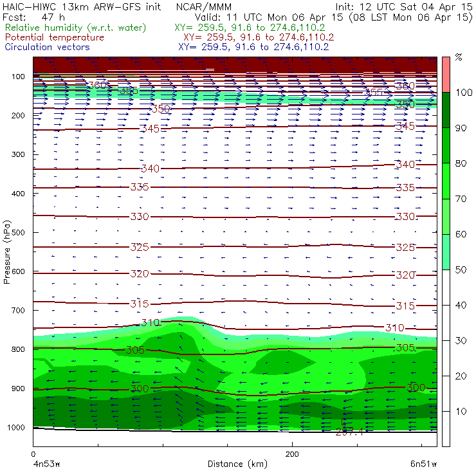
Task: Click the 1000 hPa pressure axis tick label
Action: (x=16, y=427)
